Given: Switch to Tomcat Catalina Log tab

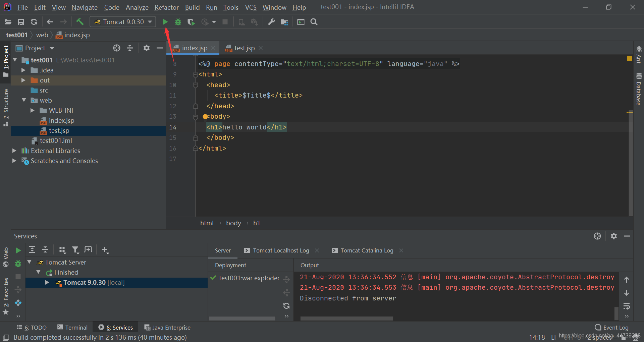Looking at the screenshot, I should [x=367, y=250].
